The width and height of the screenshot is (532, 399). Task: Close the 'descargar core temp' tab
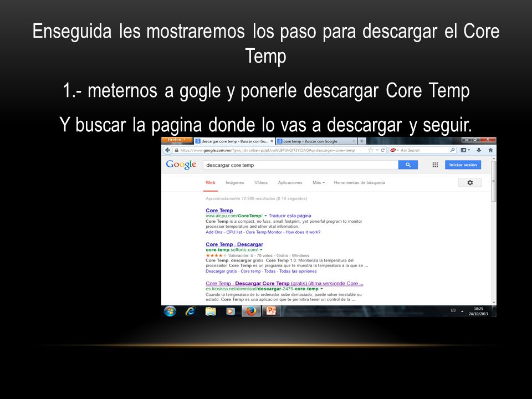pos(272,141)
